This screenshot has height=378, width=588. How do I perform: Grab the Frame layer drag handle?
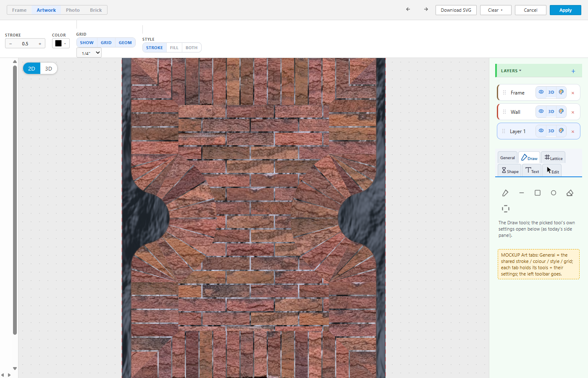[504, 92]
